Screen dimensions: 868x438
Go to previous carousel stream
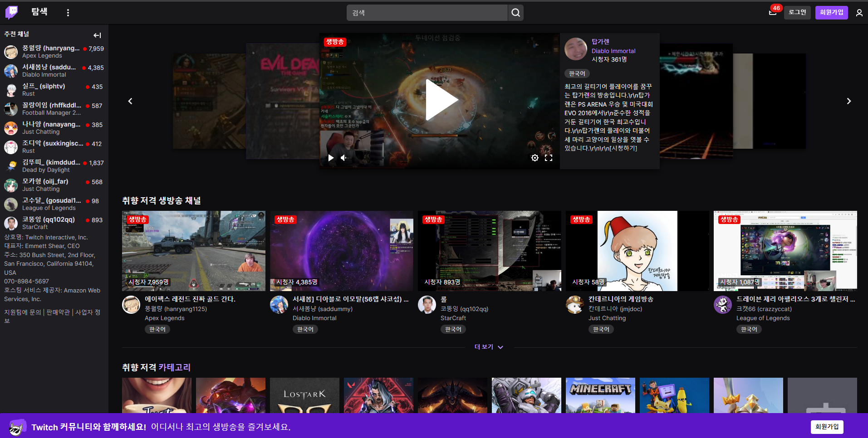coord(130,101)
